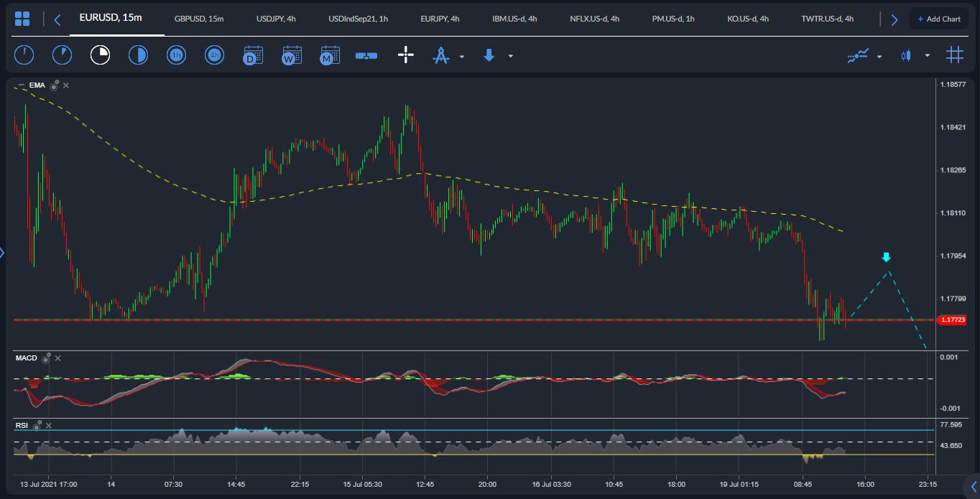
Task: Expand the bottom-right corner panel arrow
Action: (x=974, y=488)
